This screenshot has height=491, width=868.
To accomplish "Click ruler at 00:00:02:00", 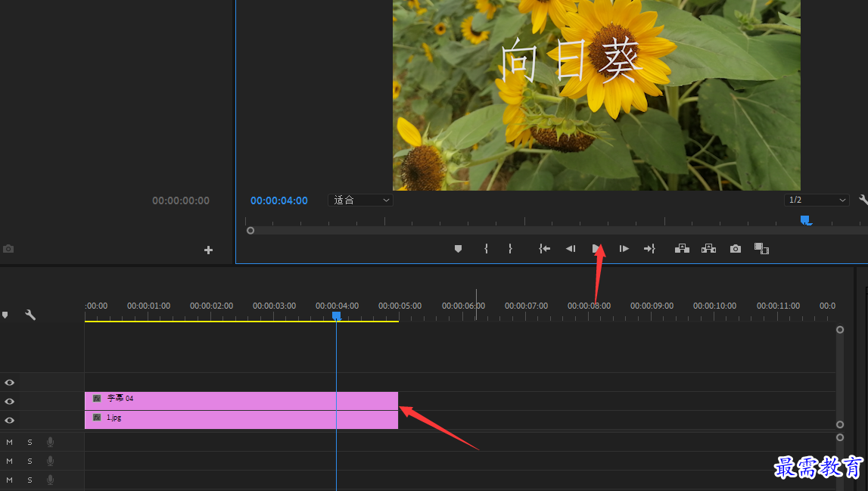I will point(211,306).
